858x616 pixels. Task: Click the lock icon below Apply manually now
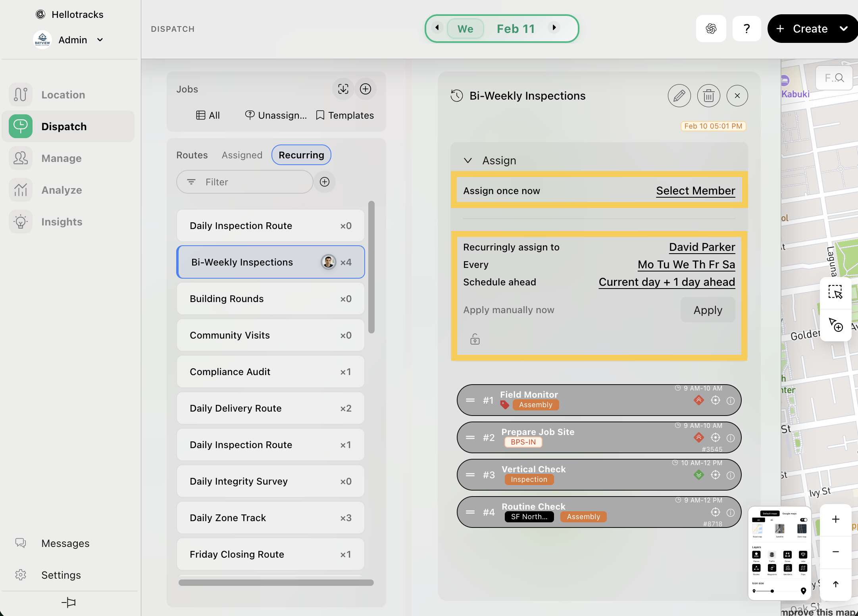[475, 339]
